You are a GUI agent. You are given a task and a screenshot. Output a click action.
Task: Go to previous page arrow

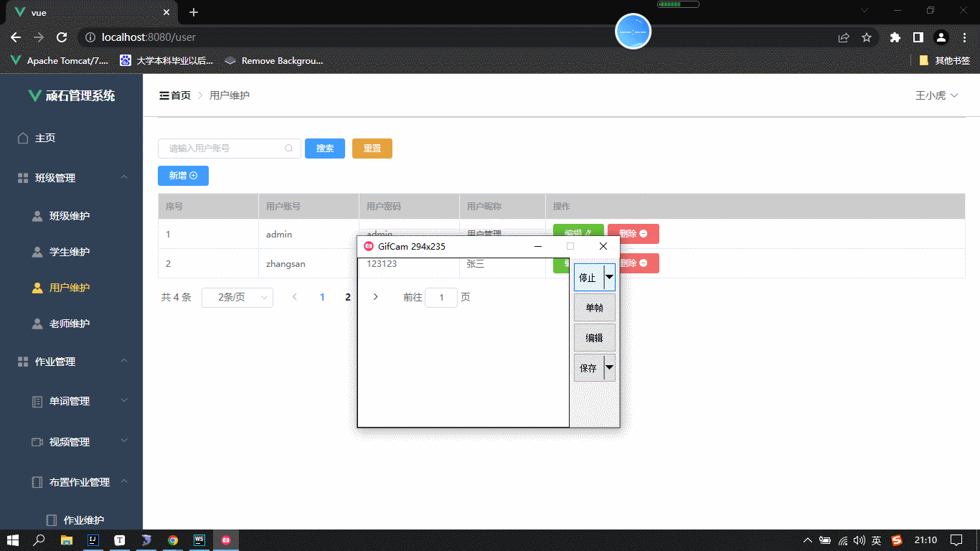[x=295, y=297]
